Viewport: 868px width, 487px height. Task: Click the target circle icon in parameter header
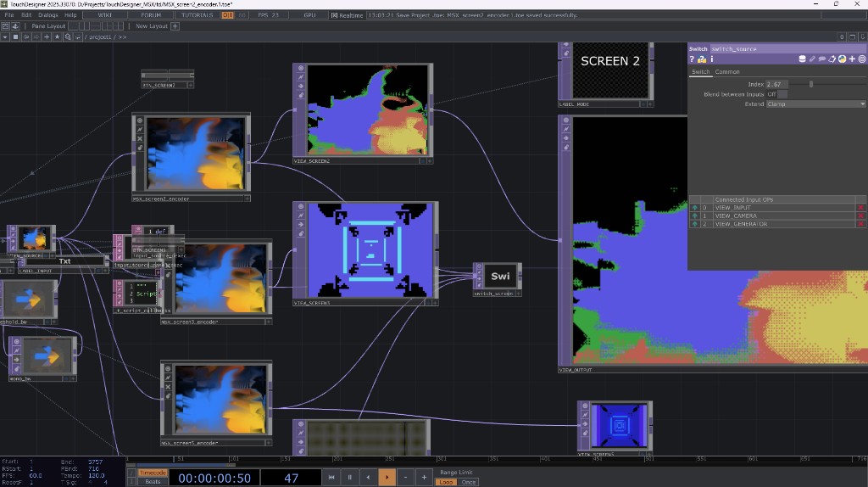coord(862,59)
